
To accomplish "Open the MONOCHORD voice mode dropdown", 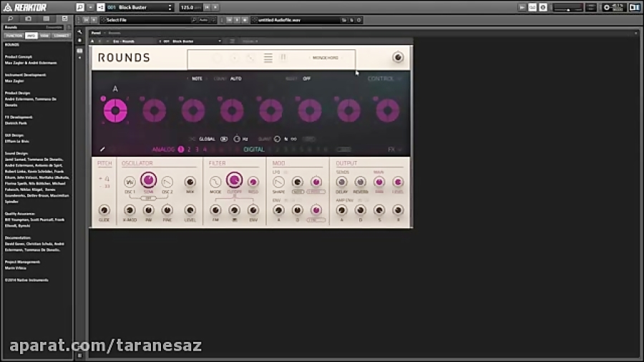I will coord(326,58).
